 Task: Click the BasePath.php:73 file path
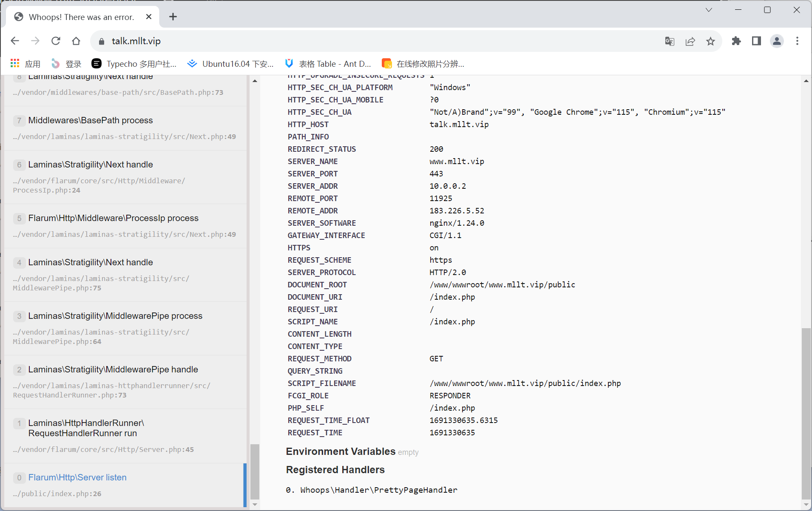118,92
